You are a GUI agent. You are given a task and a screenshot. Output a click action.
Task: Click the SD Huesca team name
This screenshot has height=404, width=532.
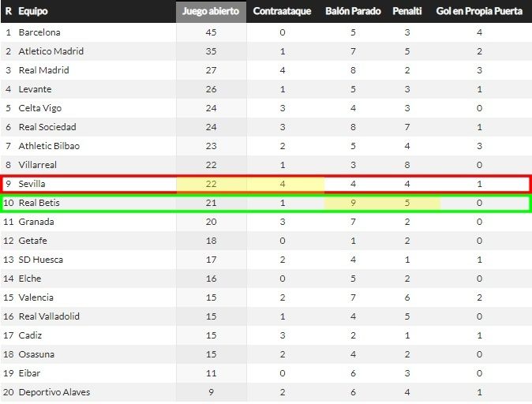41,260
